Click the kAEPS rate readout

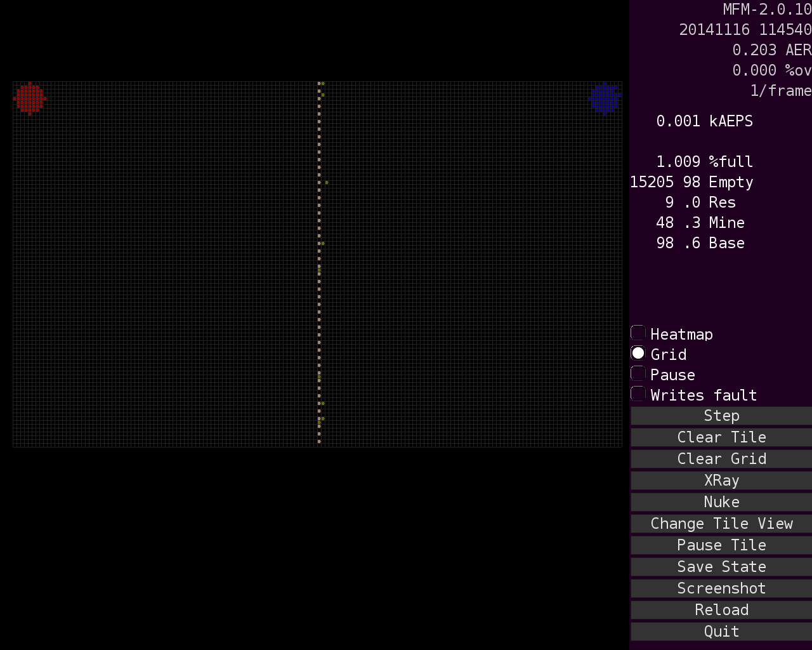(x=704, y=121)
